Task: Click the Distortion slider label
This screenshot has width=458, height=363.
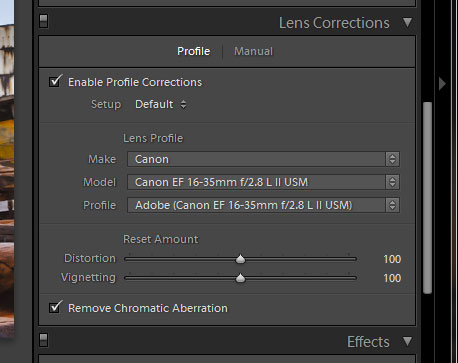Action: (90, 258)
